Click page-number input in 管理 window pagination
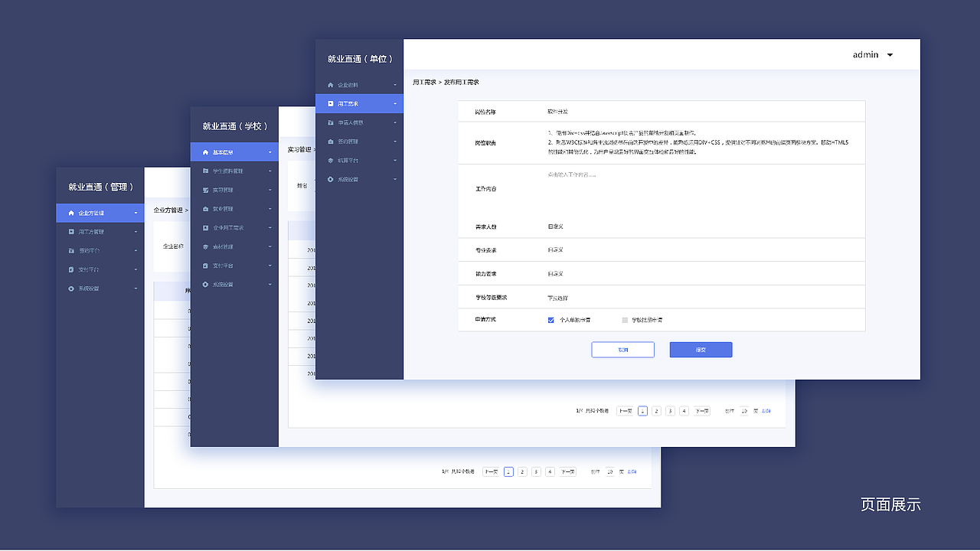 610,472
